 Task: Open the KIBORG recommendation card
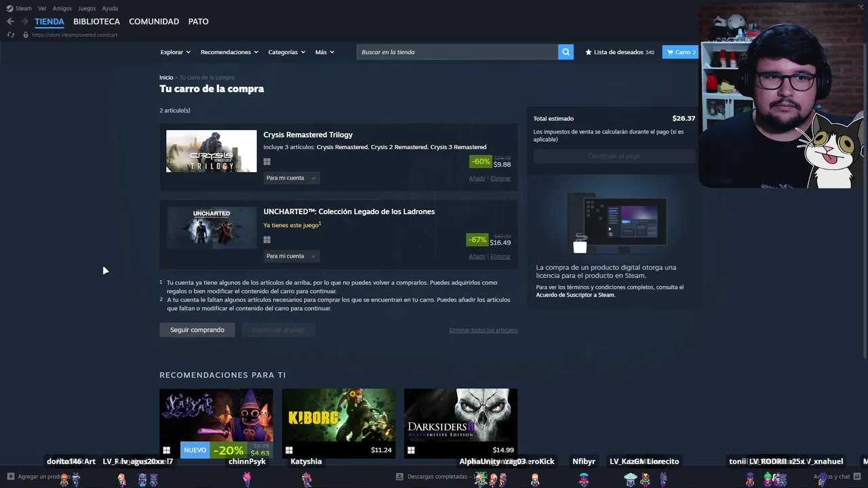tap(338, 424)
